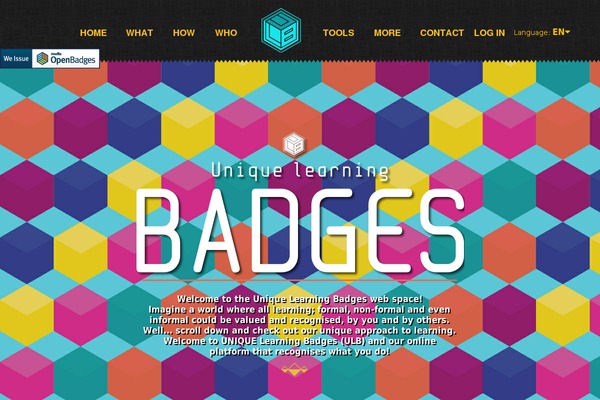Open the TOOLS menu item

[x=339, y=33]
